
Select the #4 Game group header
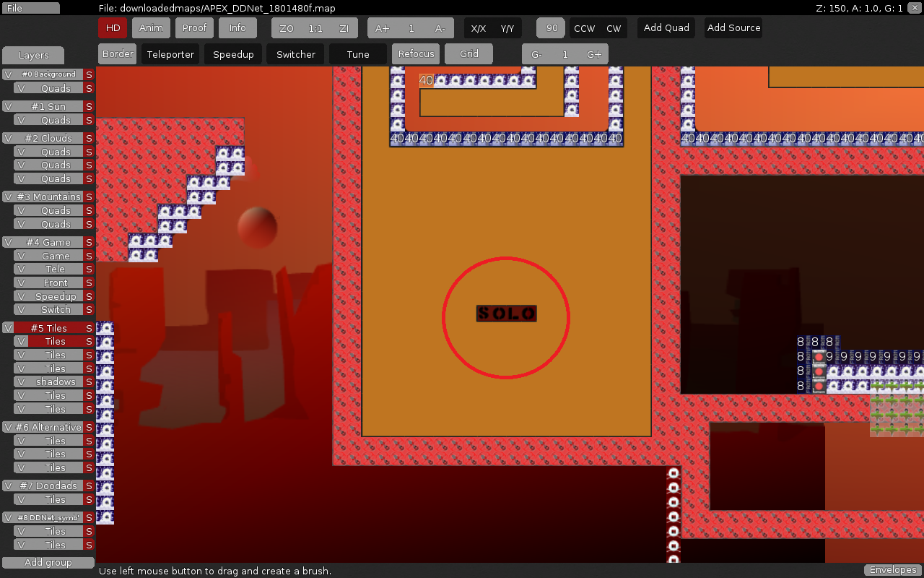[48, 242]
